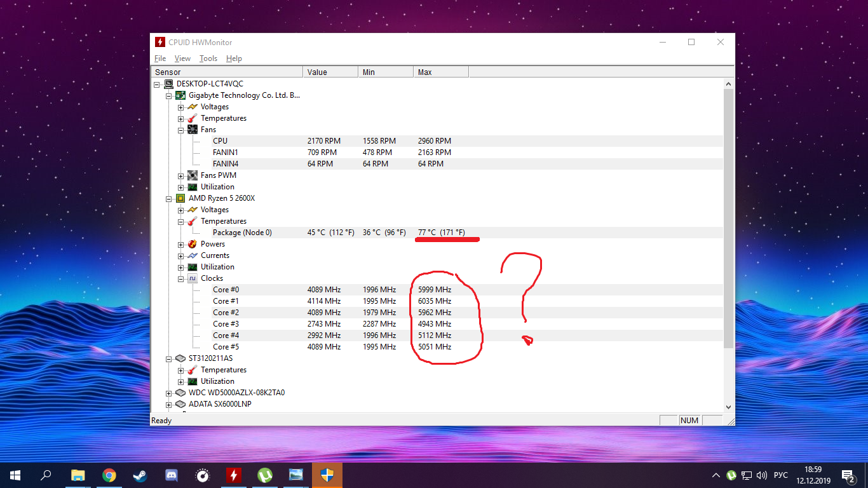
Task: Select the Core #0 clock row
Action: tap(467, 290)
